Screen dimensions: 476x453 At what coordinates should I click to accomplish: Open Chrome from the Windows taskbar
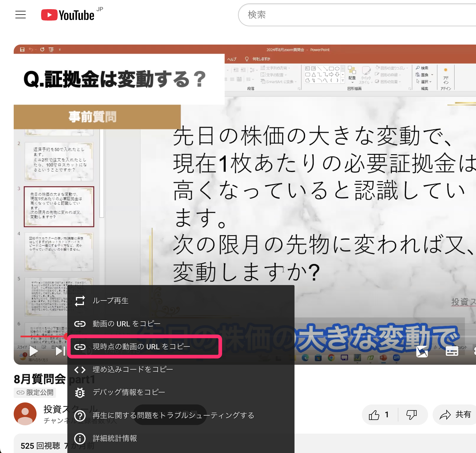click(x=331, y=358)
